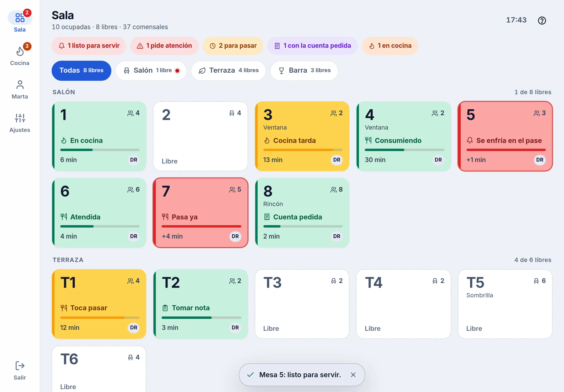
Task: Open free table T5 Sombrilla
Action: point(505,304)
